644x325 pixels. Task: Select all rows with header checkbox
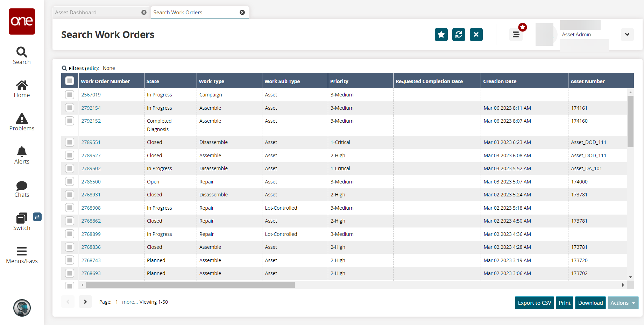(70, 81)
